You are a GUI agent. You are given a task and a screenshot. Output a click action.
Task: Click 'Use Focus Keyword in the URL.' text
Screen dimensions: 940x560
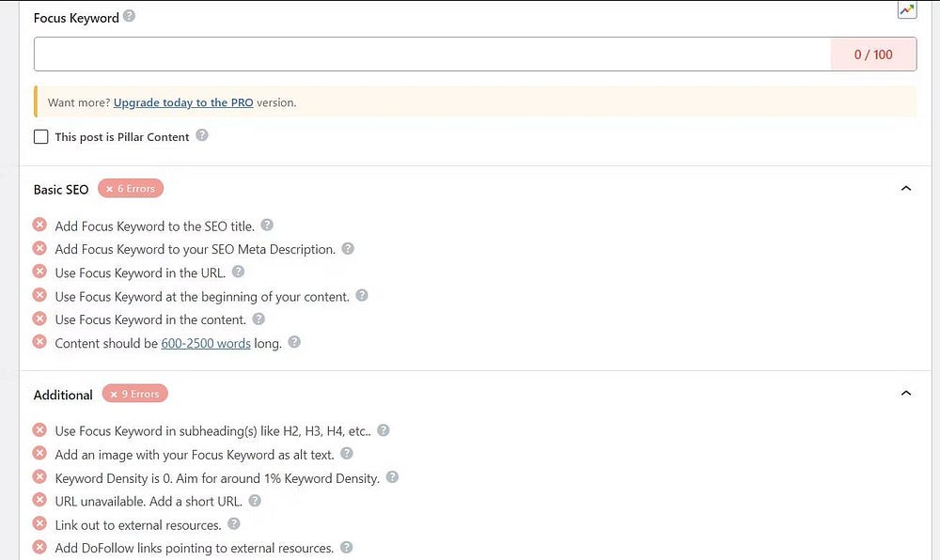pos(140,273)
